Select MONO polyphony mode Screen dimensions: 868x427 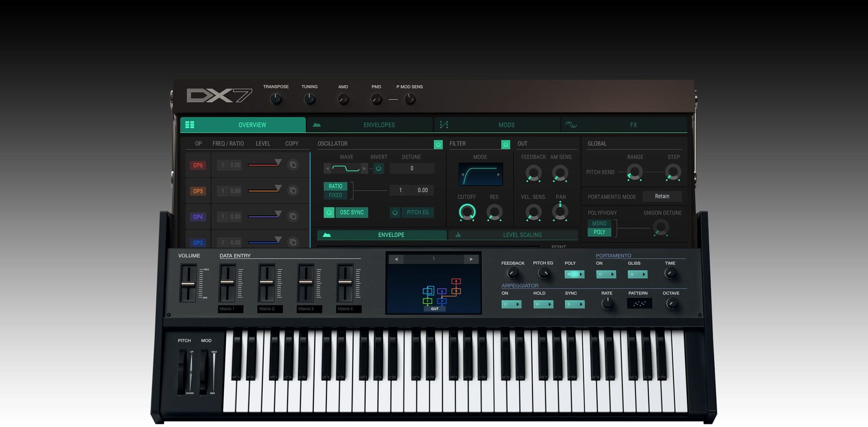tap(599, 223)
